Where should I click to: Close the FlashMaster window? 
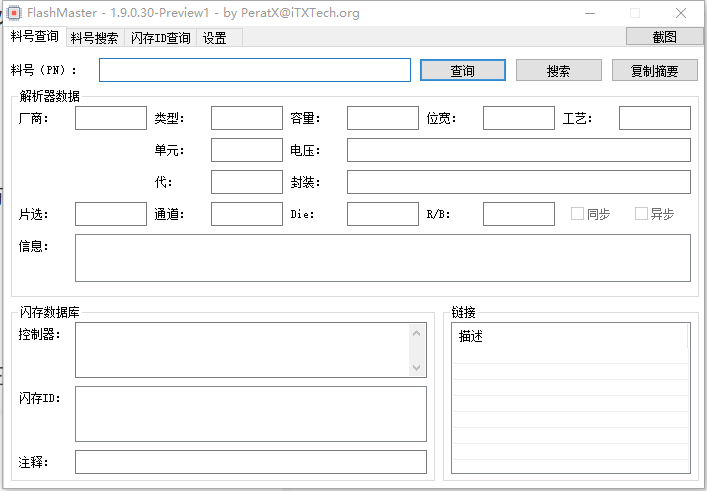tap(681, 14)
